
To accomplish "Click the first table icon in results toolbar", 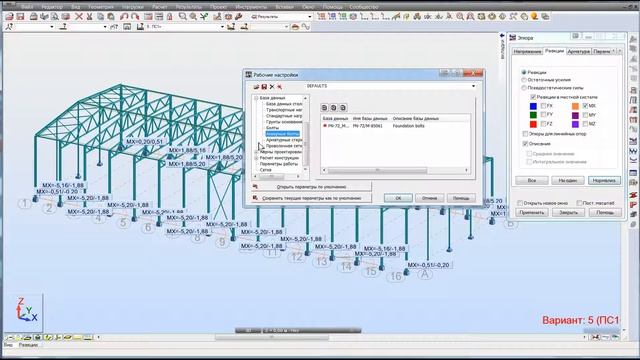I will pos(322,17).
